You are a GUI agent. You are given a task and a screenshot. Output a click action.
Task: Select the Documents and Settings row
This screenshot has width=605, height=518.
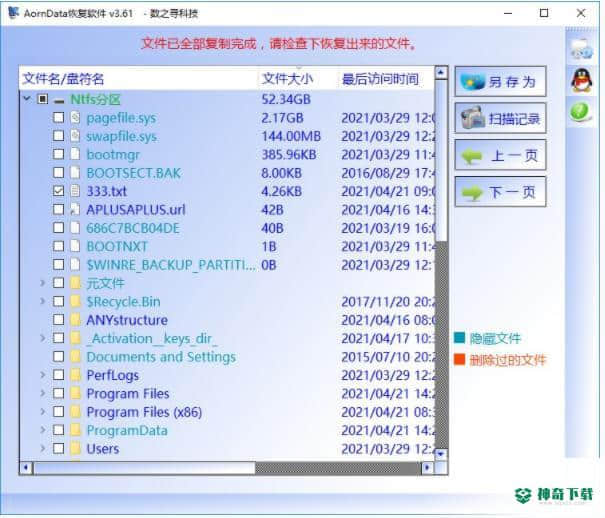(228, 356)
